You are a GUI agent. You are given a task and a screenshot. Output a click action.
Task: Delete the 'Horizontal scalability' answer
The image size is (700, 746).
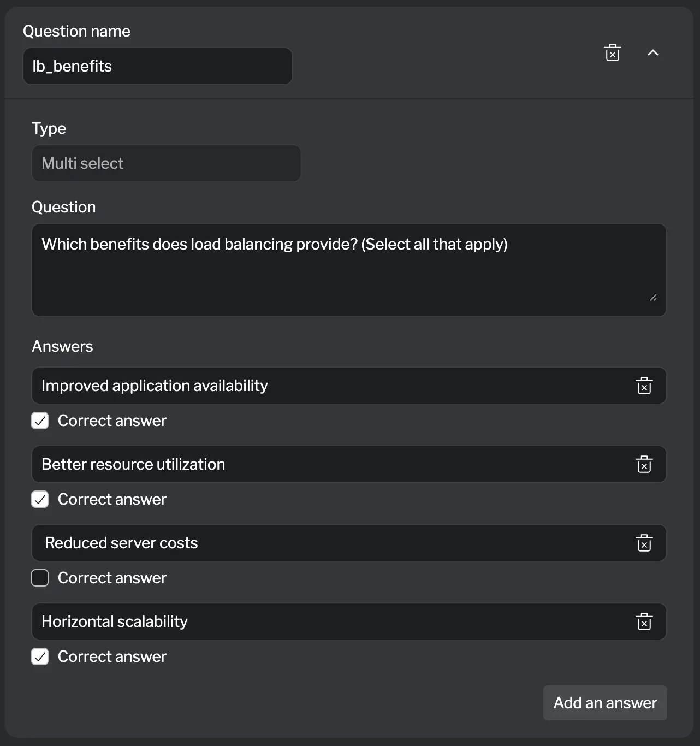coord(644,621)
